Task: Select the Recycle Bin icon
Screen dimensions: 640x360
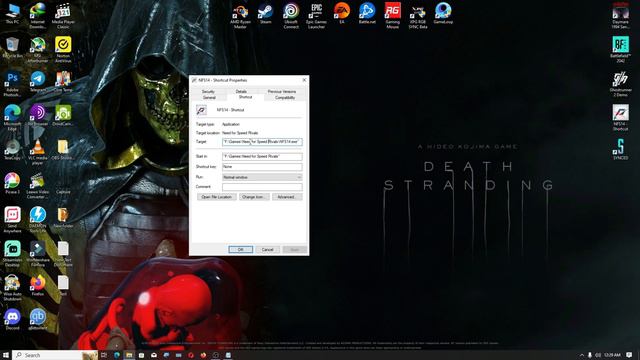Action: pos(12,47)
